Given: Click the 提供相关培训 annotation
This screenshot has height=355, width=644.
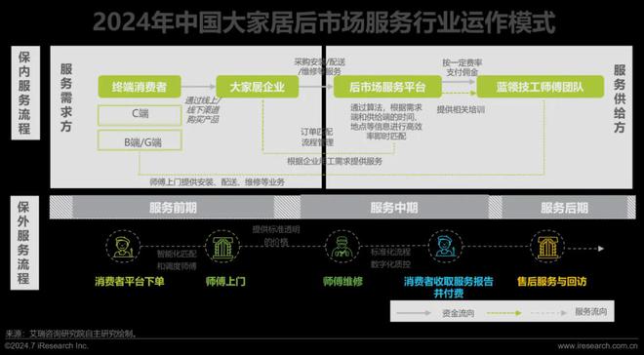Looking at the screenshot, I should tap(461, 110).
